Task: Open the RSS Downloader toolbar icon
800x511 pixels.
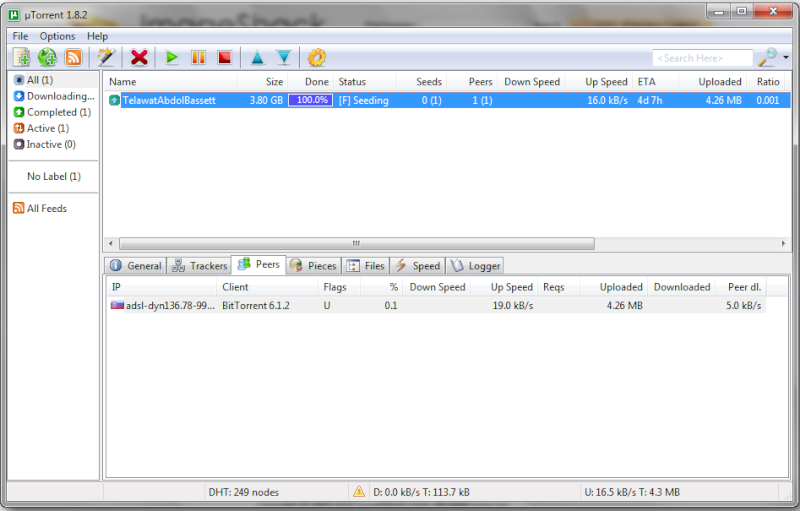Action: coord(73,58)
